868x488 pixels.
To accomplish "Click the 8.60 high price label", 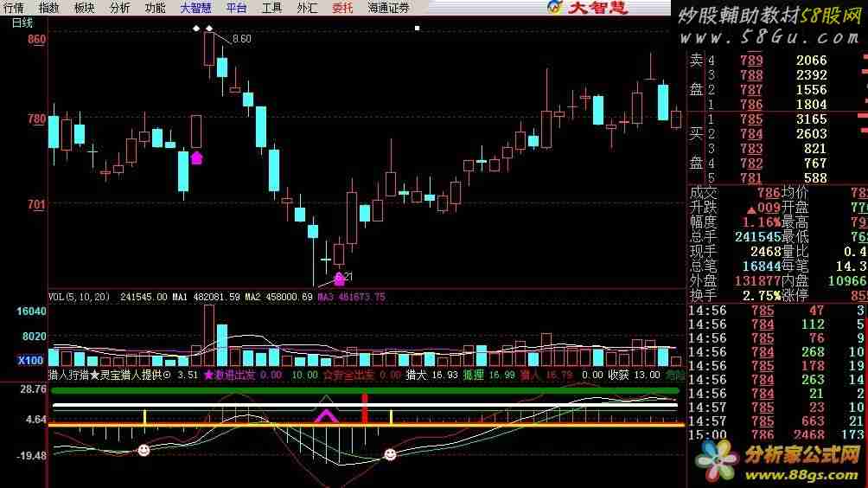I will click(242, 39).
